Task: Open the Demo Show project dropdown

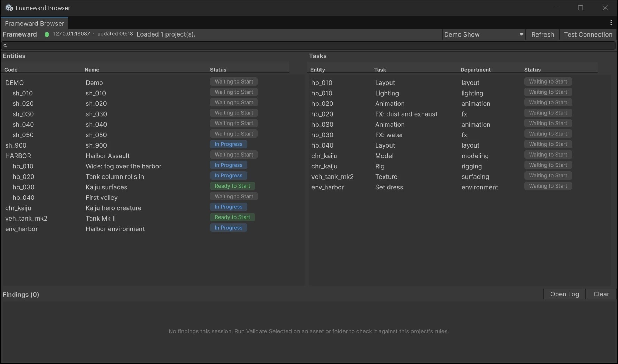Action: coord(484,34)
